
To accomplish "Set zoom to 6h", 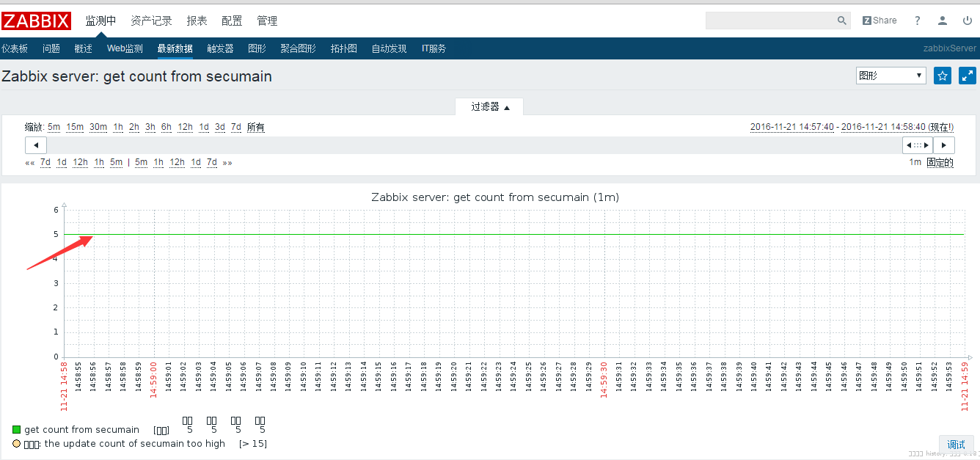I will click(x=167, y=127).
